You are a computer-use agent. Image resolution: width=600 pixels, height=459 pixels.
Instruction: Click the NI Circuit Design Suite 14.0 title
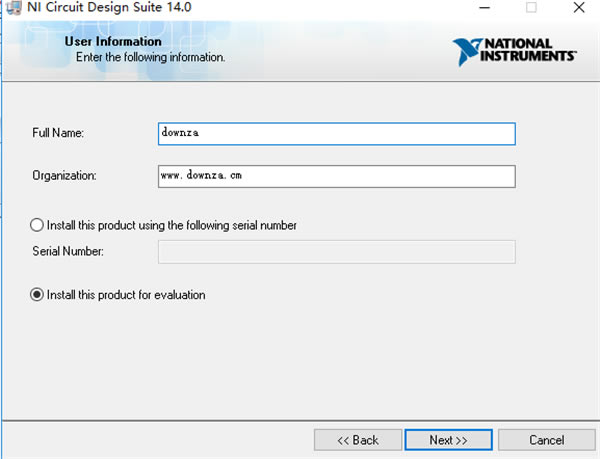coord(96,8)
